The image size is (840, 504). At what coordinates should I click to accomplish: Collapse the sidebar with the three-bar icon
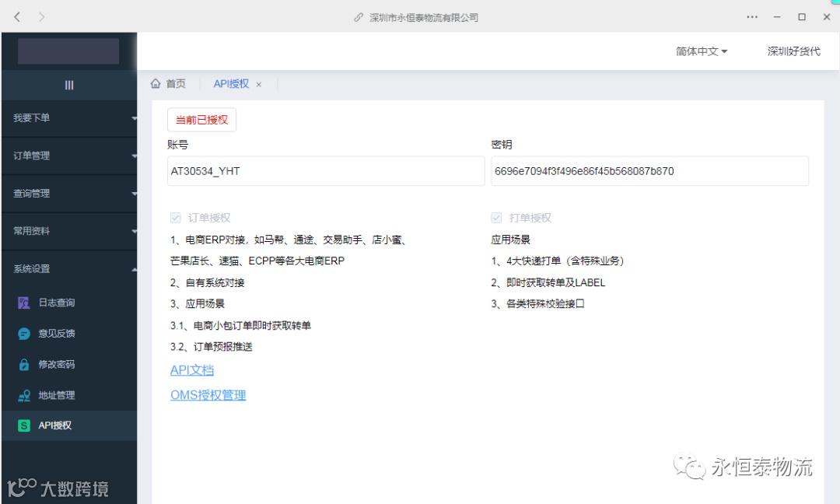coord(69,85)
